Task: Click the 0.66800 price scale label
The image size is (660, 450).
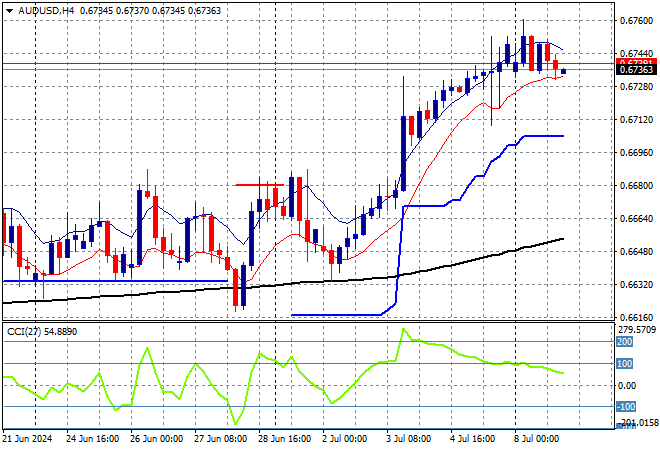Action: [636, 186]
